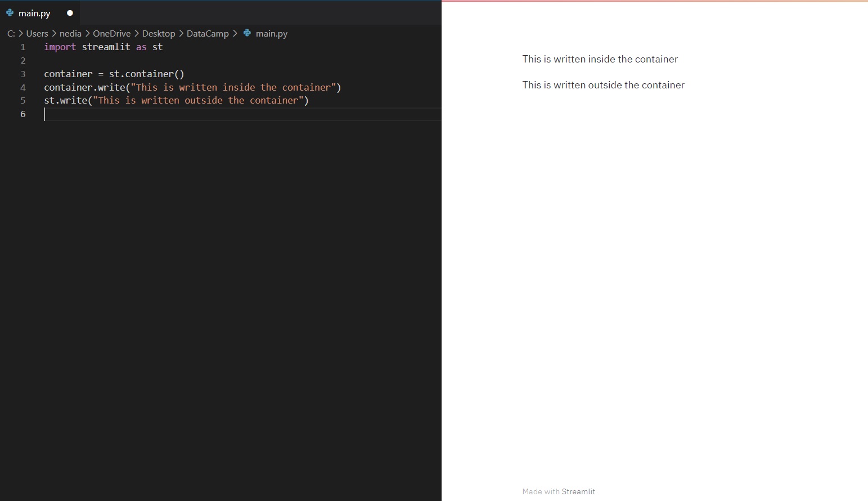The image size is (868, 501).
Task: Click the 'import' keyword on line 1
Action: point(60,47)
